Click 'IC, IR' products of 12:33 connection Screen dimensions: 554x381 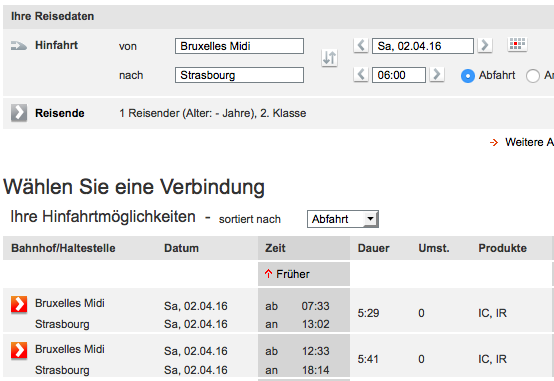493,359
